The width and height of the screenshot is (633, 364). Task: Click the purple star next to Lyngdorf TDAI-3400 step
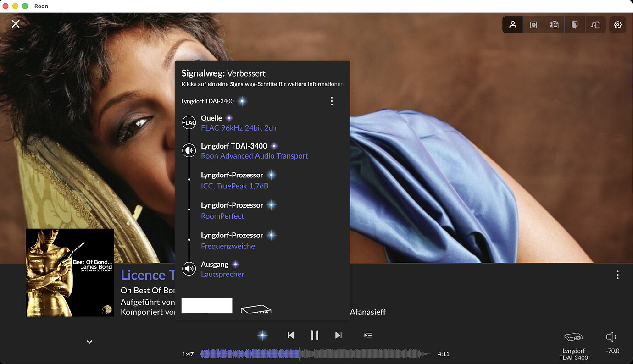click(274, 146)
